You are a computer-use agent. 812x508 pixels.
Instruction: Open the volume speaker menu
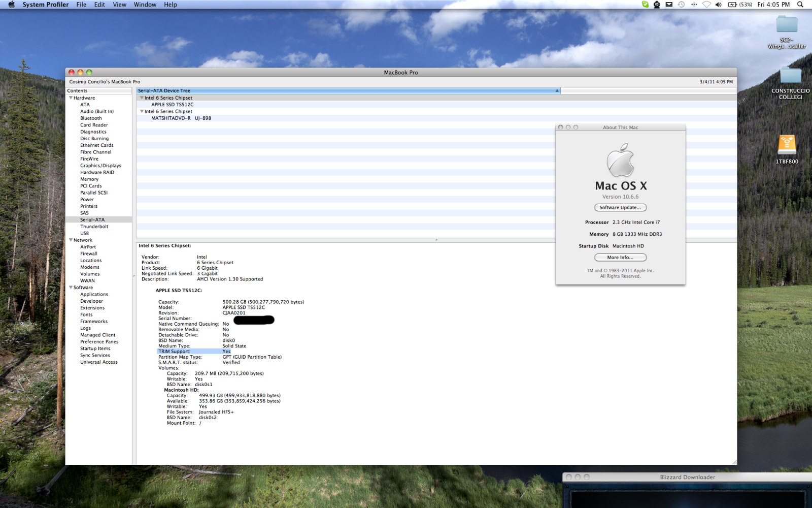click(x=719, y=5)
